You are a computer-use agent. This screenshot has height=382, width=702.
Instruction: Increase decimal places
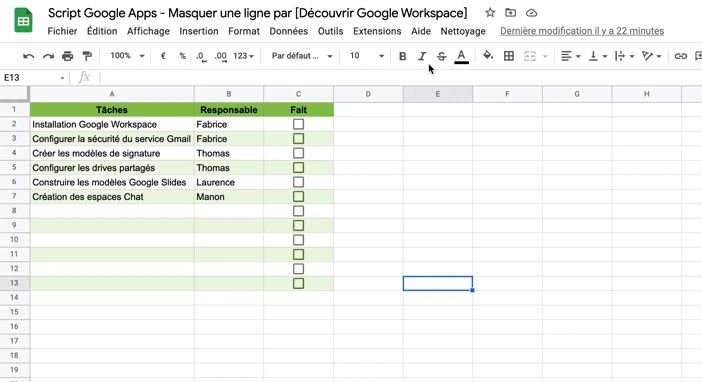220,56
